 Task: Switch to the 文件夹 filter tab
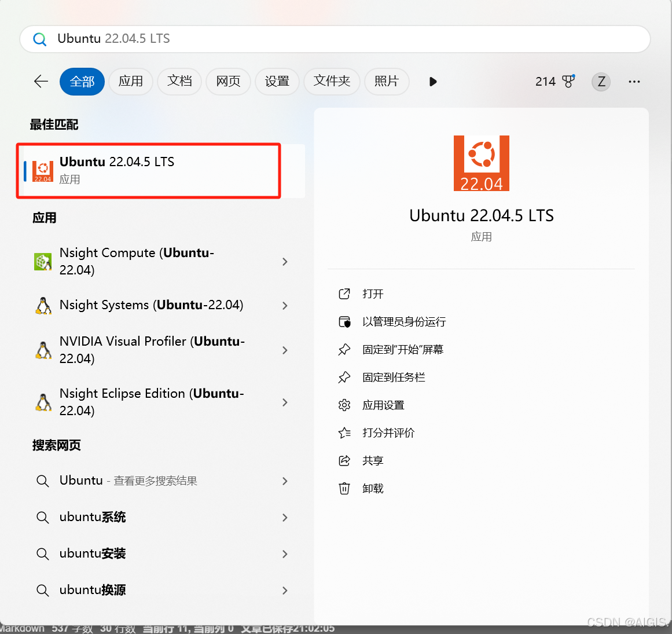[x=332, y=82]
